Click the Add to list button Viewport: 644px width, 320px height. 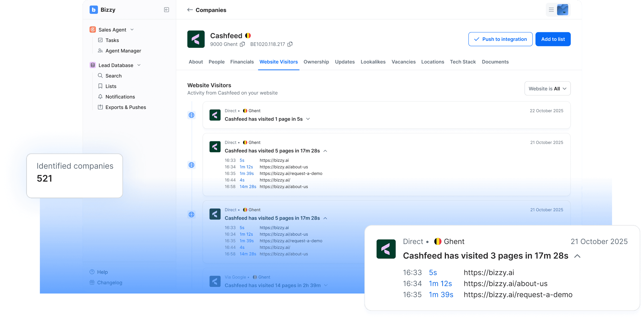553,39
